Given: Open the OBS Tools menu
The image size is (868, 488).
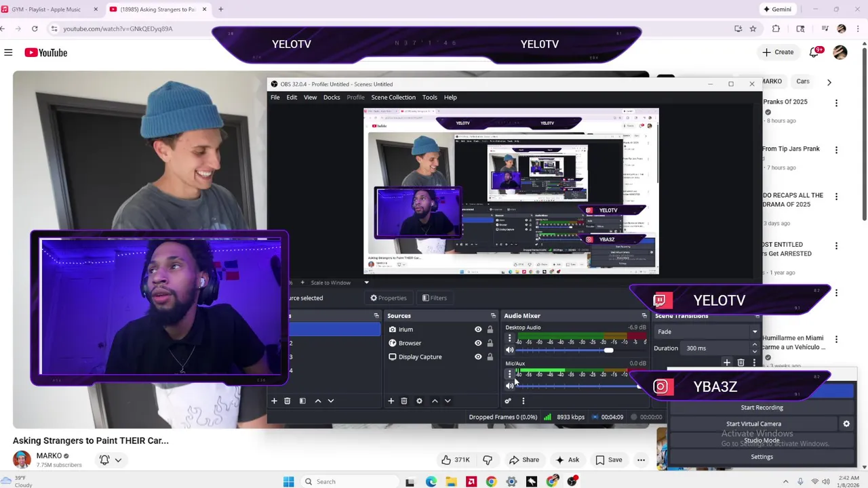Looking at the screenshot, I should [x=430, y=97].
